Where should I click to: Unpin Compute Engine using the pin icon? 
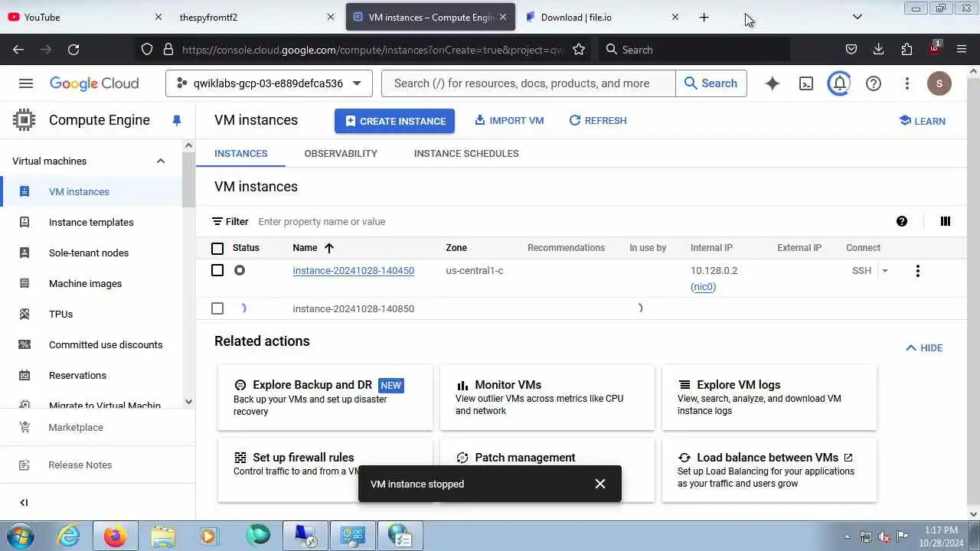(177, 121)
